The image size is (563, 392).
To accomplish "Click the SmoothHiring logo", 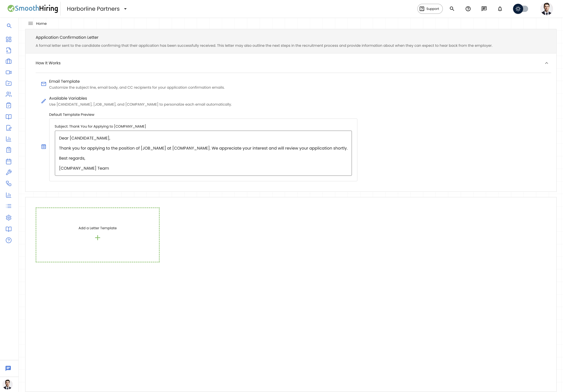I will (33, 9).
